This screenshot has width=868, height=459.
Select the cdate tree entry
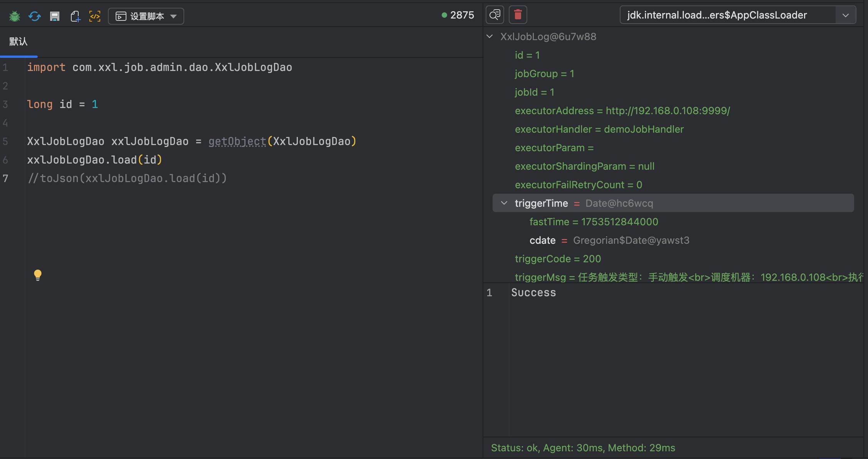[x=543, y=240]
